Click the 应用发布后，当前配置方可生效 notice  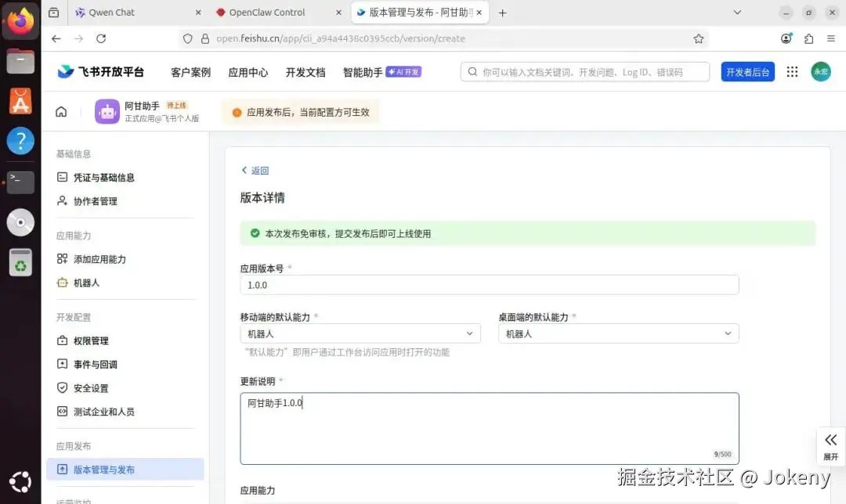[301, 112]
